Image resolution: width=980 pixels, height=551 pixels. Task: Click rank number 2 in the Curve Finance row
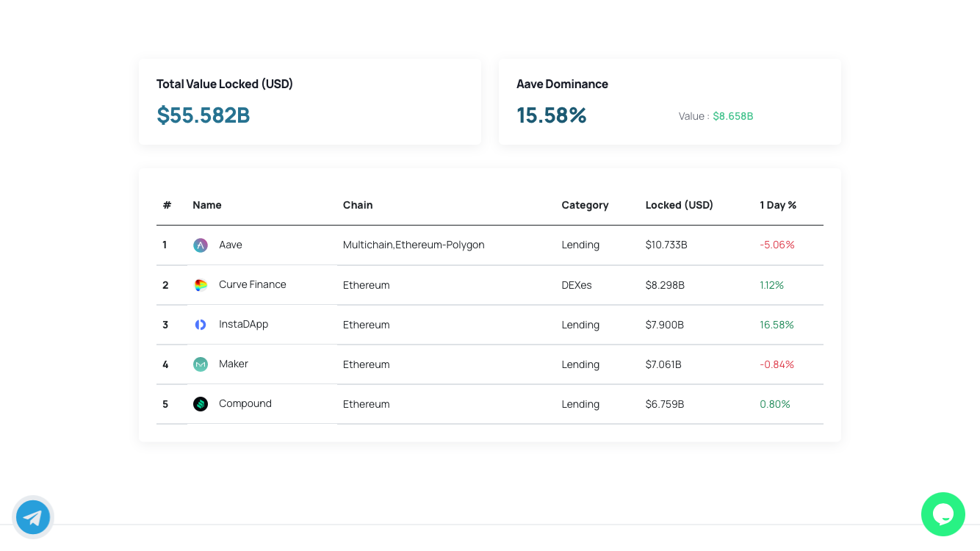[165, 285]
